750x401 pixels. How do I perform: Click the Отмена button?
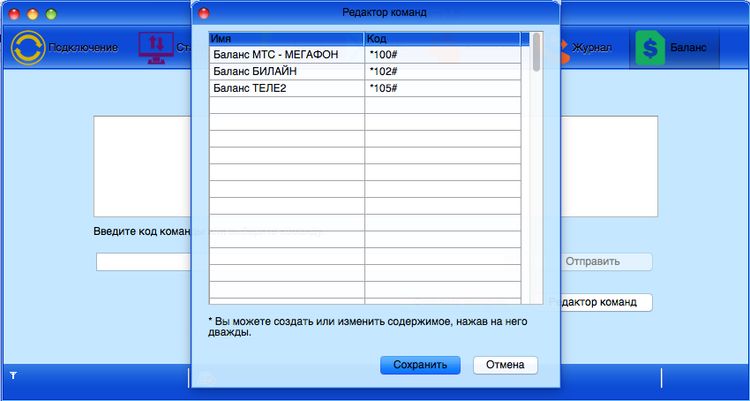click(x=505, y=365)
